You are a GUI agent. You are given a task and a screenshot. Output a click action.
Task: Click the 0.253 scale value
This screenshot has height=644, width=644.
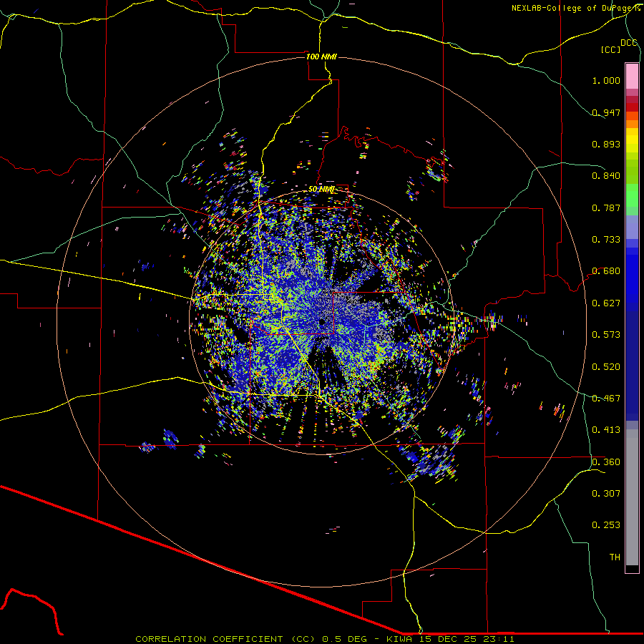point(606,525)
